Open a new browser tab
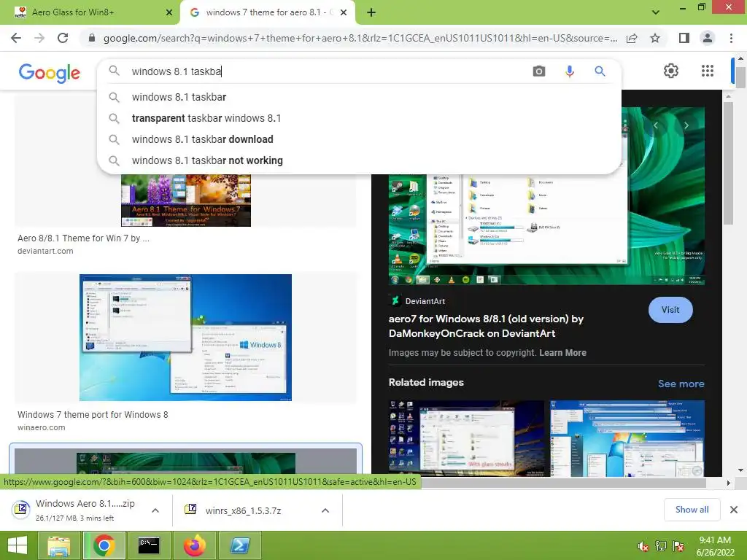 [x=371, y=13]
